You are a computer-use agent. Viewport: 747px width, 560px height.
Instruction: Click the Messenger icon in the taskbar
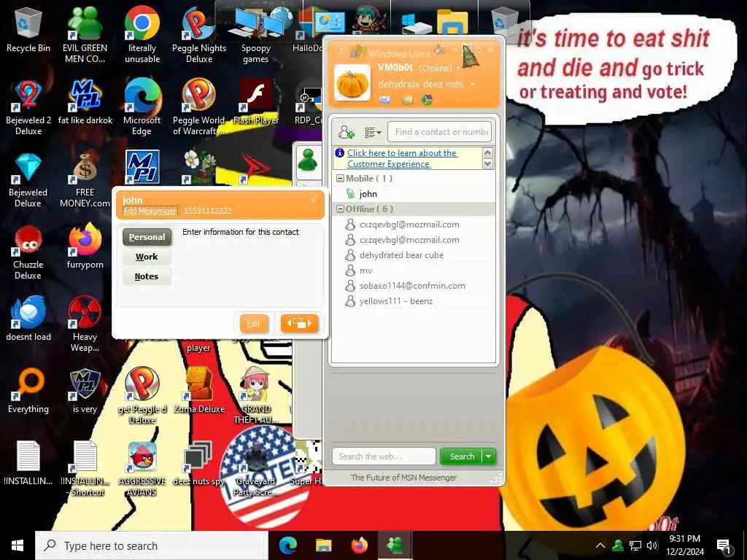click(395, 545)
